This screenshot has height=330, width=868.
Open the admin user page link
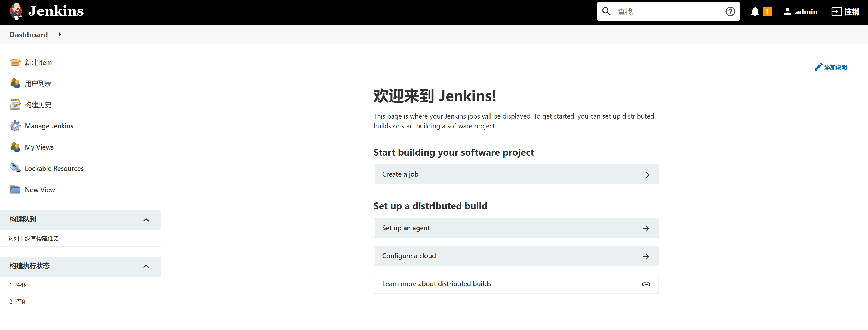806,12
